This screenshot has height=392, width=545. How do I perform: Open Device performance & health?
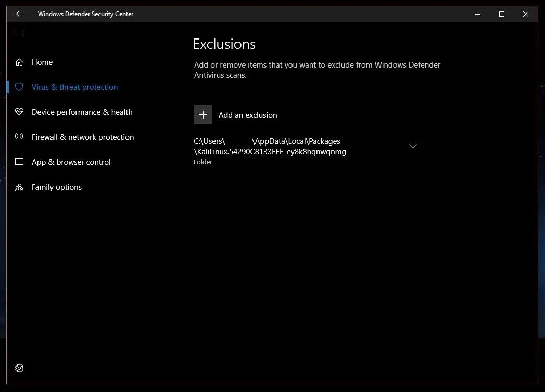tap(82, 112)
